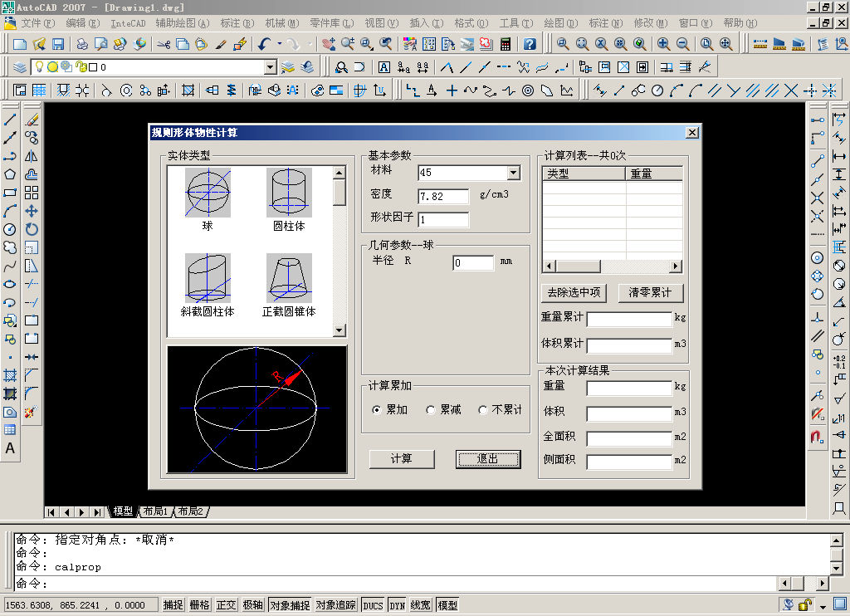
Task: Select the Erase tool in modify toolbar
Action: (32, 120)
